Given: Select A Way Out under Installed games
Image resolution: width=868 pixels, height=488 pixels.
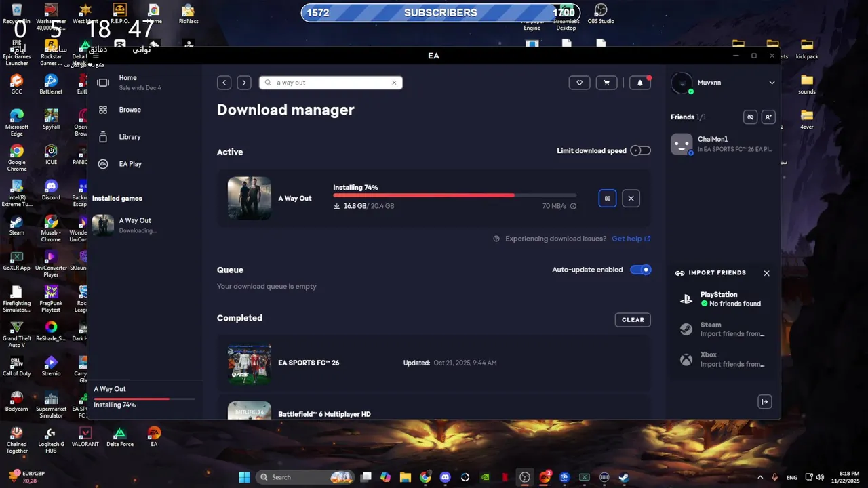Looking at the screenshot, I should 144,225.
